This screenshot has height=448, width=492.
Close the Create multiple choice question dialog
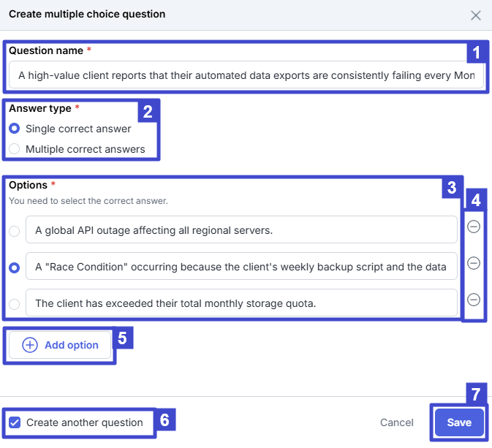pyautogui.click(x=476, y=15)
